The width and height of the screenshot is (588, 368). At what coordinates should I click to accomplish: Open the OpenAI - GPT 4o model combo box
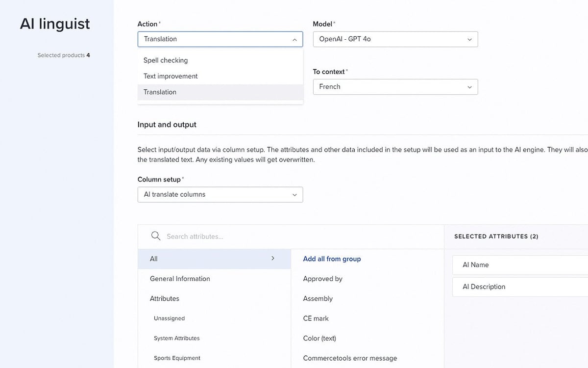coord(395,39)
